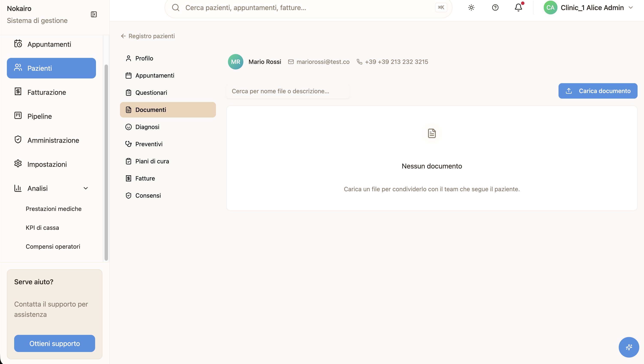The width and height of the screenshot is (644, 364).
Task: Go back to Registro pazienti
Action: 148,36
